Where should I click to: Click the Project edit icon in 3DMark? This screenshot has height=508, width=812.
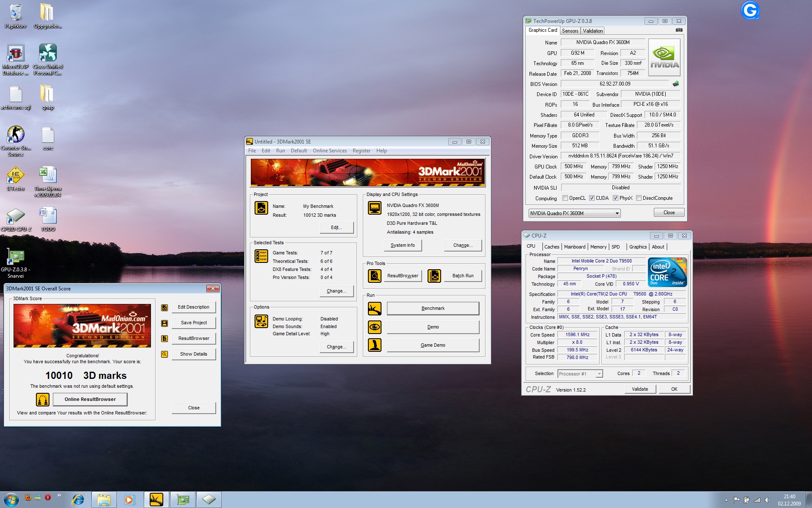coord(261,208)
